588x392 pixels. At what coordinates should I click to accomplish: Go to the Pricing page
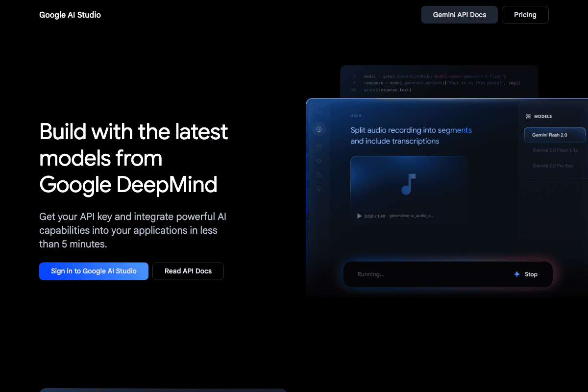coord(525,15)
